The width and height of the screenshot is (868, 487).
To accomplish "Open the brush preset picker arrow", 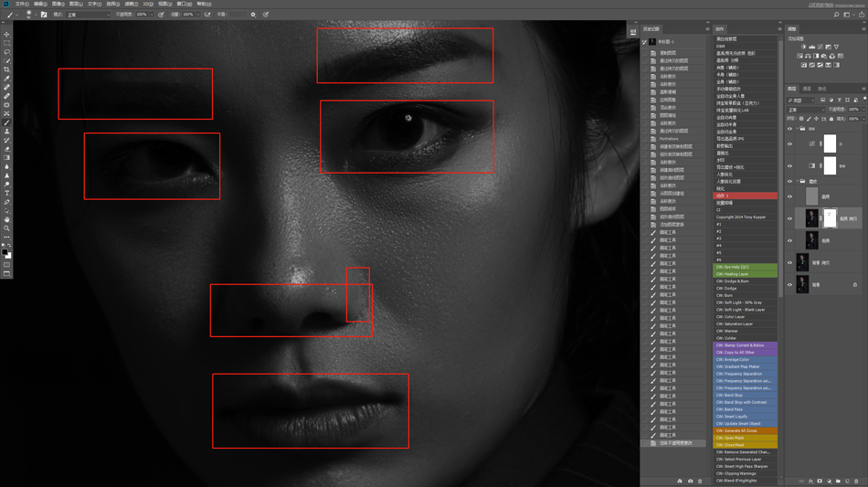I will [36, 15].
